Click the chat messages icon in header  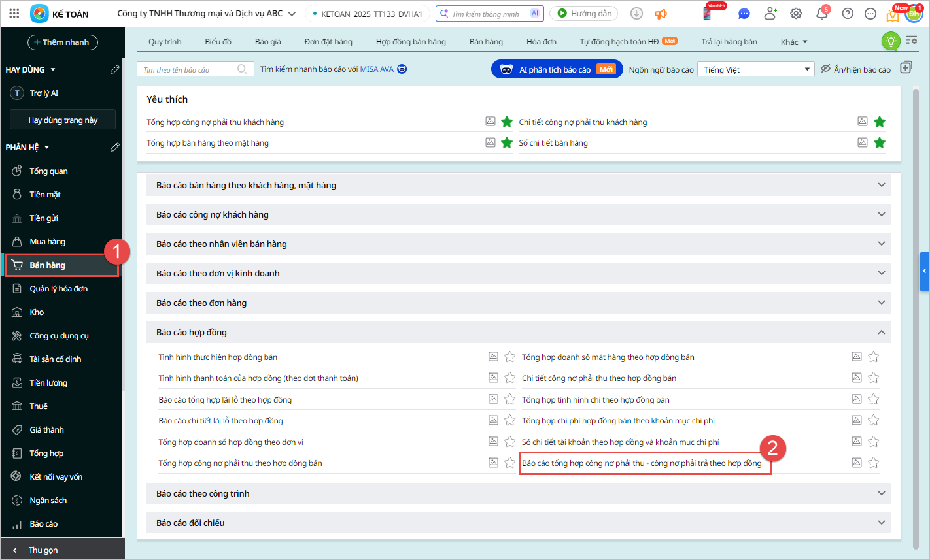pyautogui.click(x=744, y=14)
